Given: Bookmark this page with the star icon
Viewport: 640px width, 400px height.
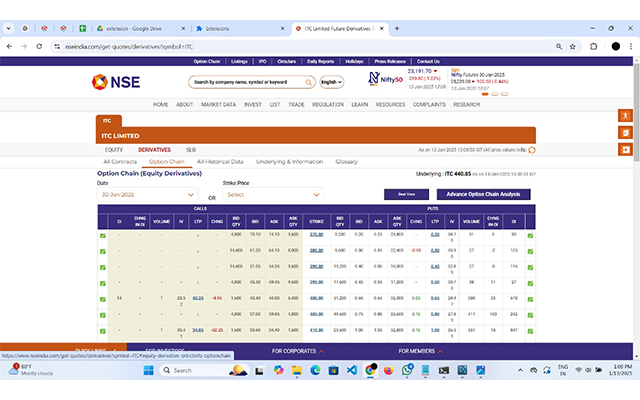Looking at the screenshot, I should point(573,47).
